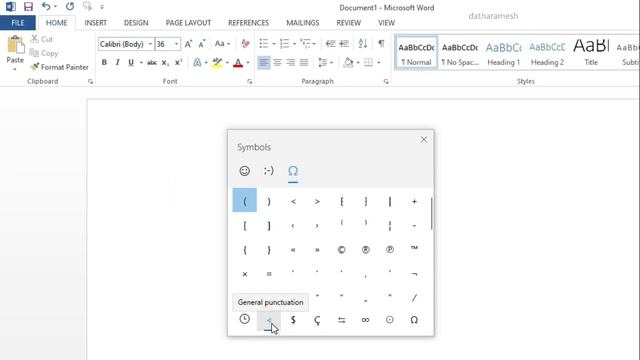Toggle bold formatting
This screenshot has width=640, height=360.
pos(104,62)
